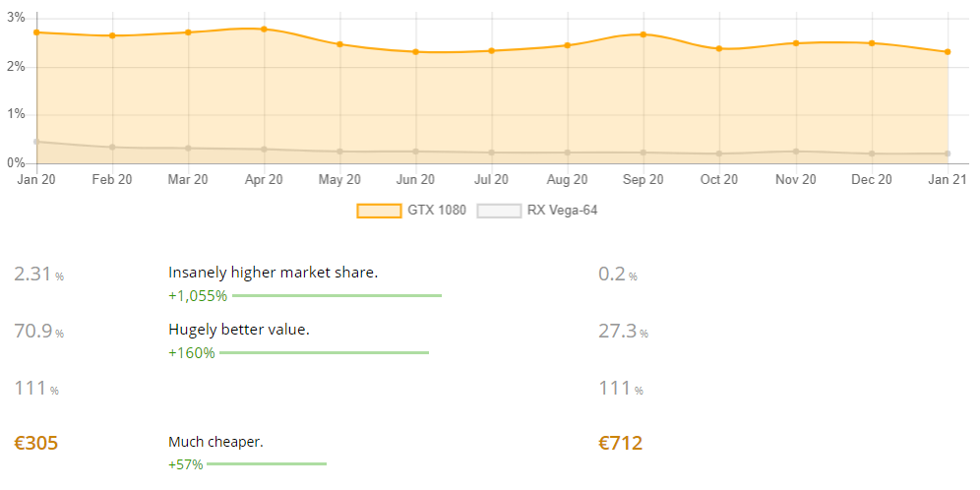Image resolution: width=980 pixels, height=490 pixels.
Task: Click the +1,055% market share bar
Action: (337, 295)
